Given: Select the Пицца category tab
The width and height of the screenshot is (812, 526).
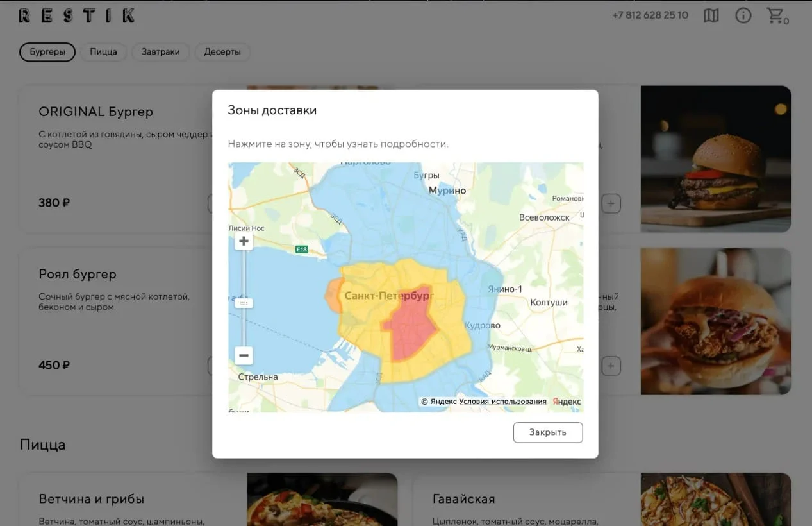Looking at the screenshot, I should tap(103, 52).
